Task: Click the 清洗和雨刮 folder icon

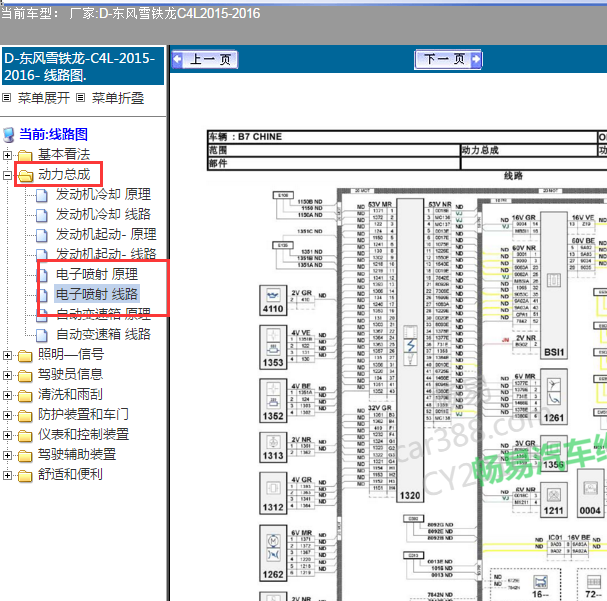Action: coord(25,396)
